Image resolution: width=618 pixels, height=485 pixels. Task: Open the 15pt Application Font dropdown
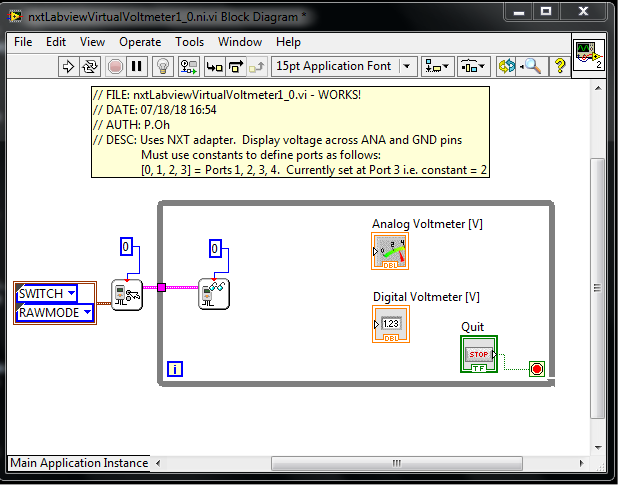tap(344, 66)
